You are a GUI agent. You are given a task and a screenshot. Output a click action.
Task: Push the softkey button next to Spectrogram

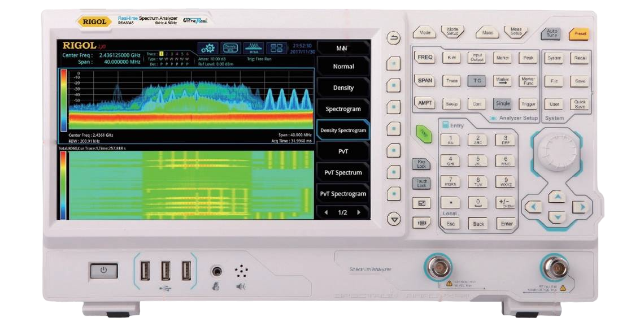point(394,107)
